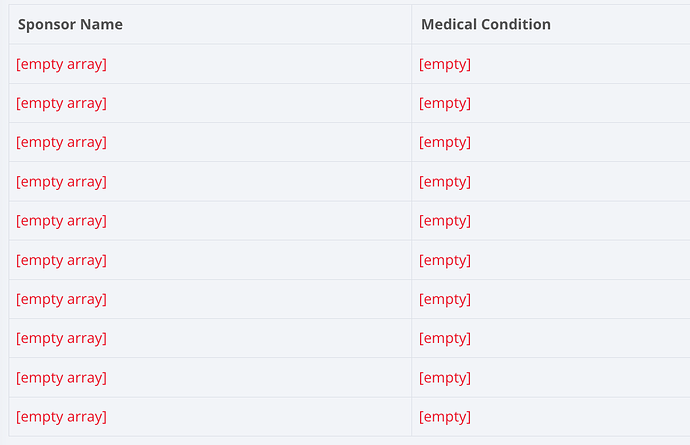Select fifth row's Sponsor Name cell

62,220
